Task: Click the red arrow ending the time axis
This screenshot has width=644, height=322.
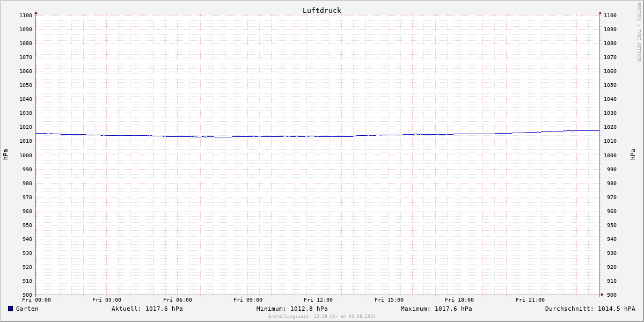Action: pyautogui.click(x=602, y=295)
